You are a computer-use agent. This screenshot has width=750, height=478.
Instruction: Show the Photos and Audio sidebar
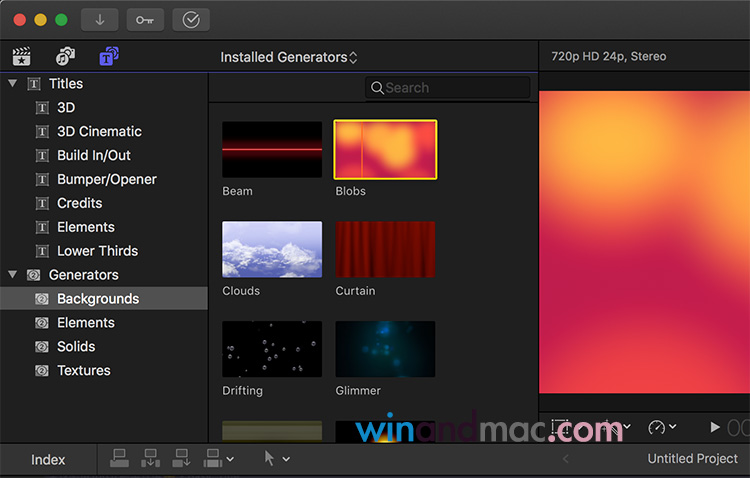[x=65, y=57]
